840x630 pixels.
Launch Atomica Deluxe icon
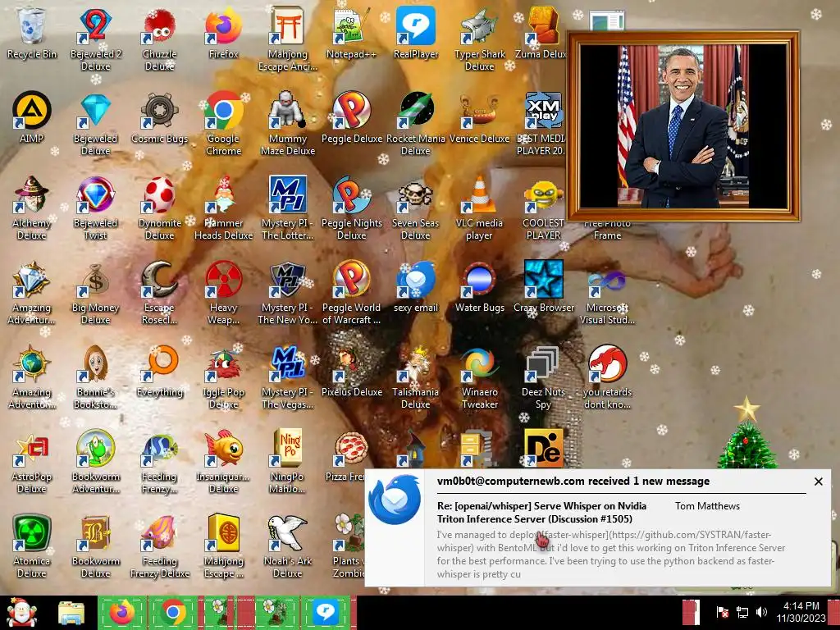click(32, 546)
